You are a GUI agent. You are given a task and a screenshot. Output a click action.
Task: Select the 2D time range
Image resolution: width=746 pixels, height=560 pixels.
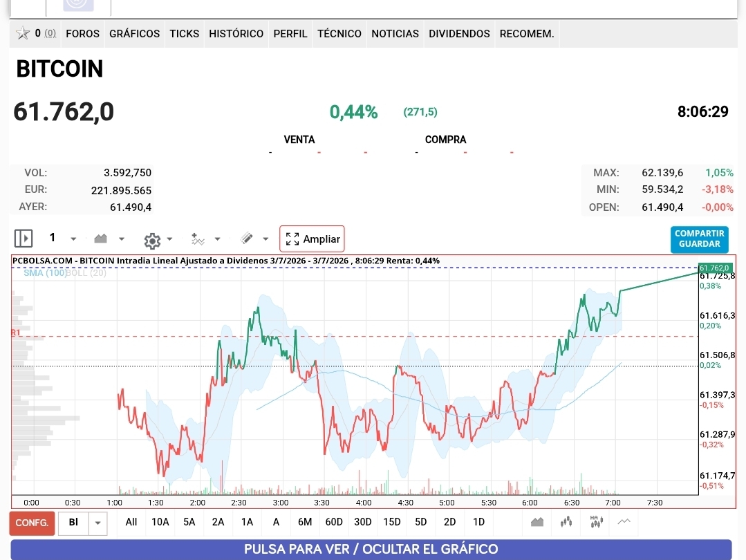click(449, 522)
